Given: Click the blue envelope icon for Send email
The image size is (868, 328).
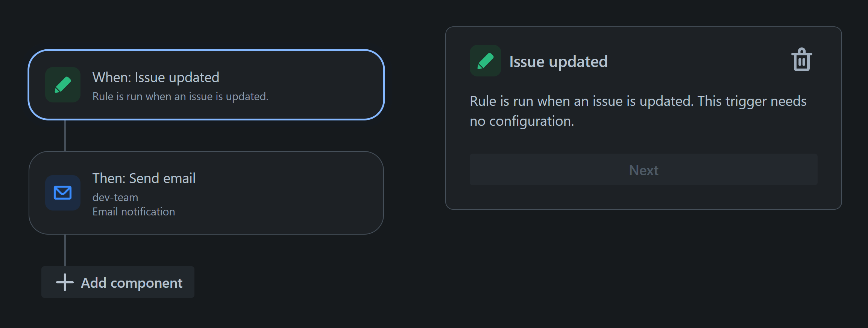Looking at the screenshot, I should click(x=63, y=193).
